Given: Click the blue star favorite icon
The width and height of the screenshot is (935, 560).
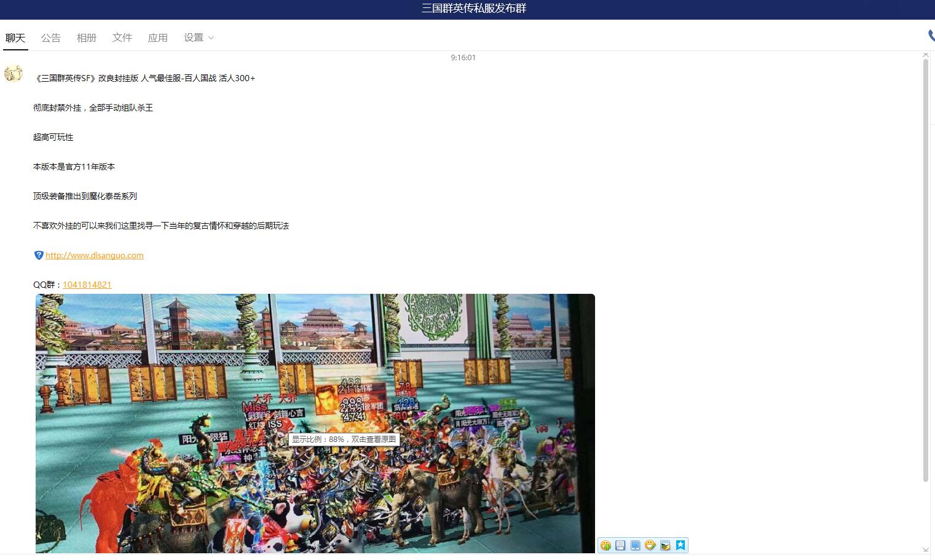Looking at the screenshot, I should pos(681,545).
